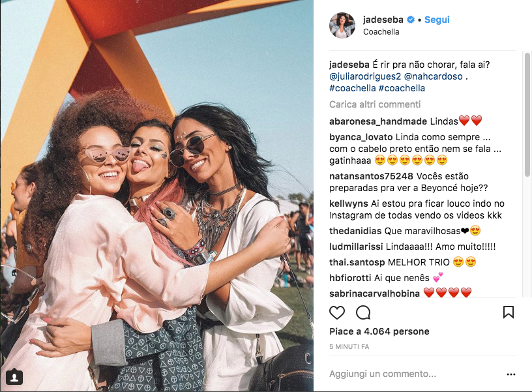This screenshot has height=392, width=532.
Task: Click the verified badge next to jadeseba
Action: pyautogui.click(x=411, y=20)
